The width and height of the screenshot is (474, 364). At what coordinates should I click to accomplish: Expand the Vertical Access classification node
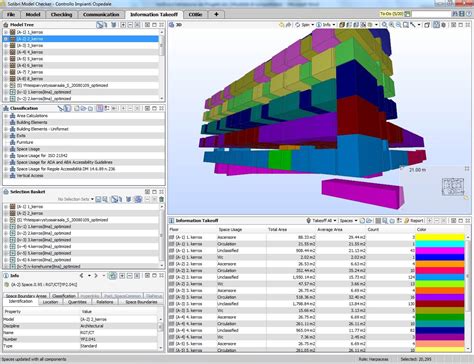click(6, 176)
